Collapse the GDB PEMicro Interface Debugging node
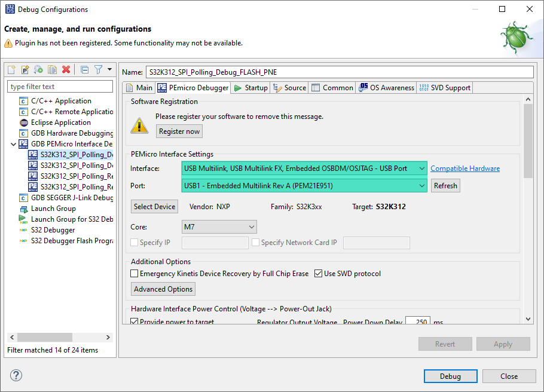Image resolution: width=544 pixels, height=392 pixels. point(13,143)
